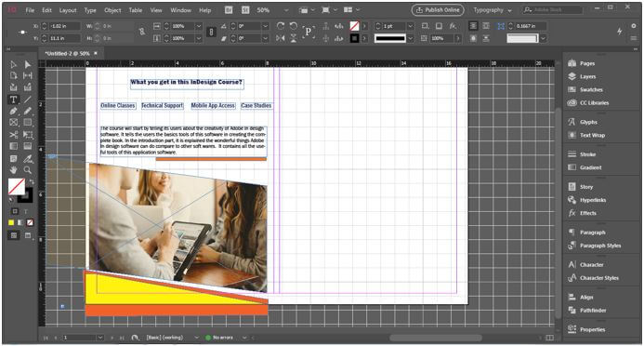Open Arrange Documents dropdown

click(351, 10)
